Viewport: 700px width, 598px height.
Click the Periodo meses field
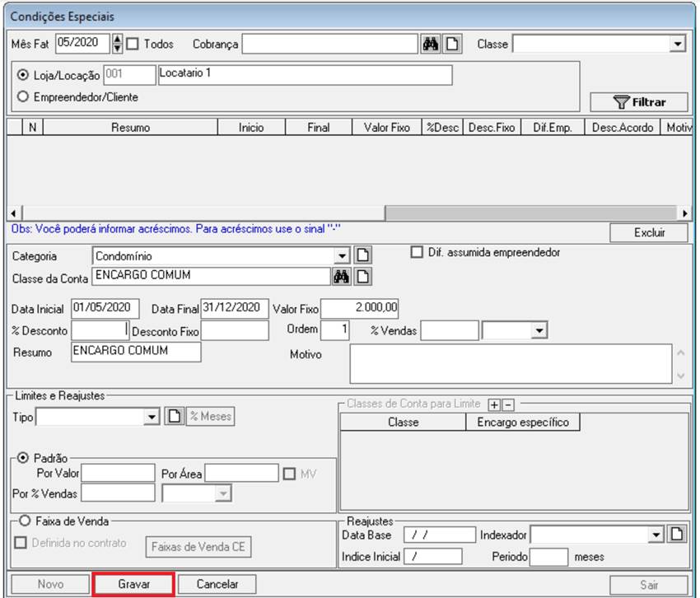point(548,557)
